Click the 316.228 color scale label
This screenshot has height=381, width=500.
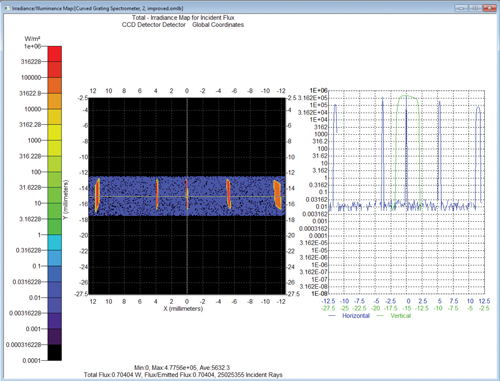30,156
